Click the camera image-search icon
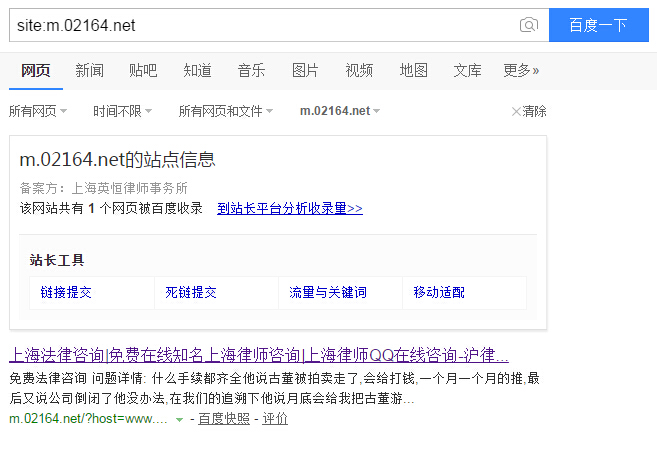657x466 pixels. [529, 25]
